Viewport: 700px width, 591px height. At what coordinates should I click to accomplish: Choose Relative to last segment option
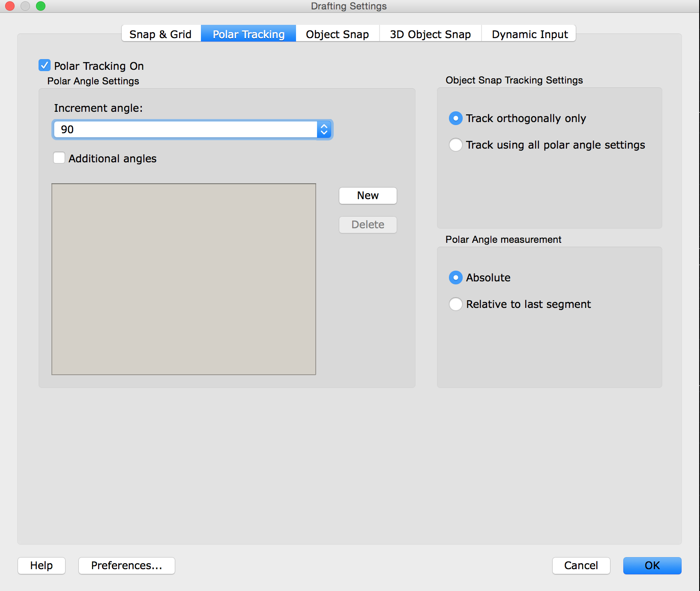[x=456, y=304]
